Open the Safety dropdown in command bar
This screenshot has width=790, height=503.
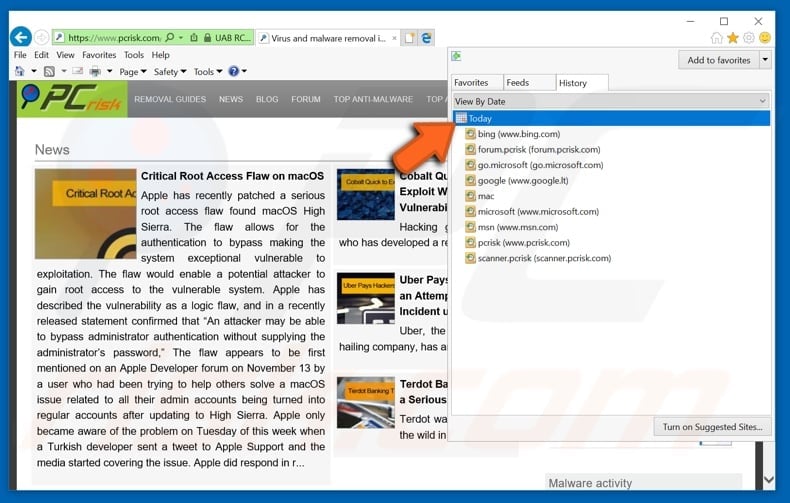coord(170,72)
